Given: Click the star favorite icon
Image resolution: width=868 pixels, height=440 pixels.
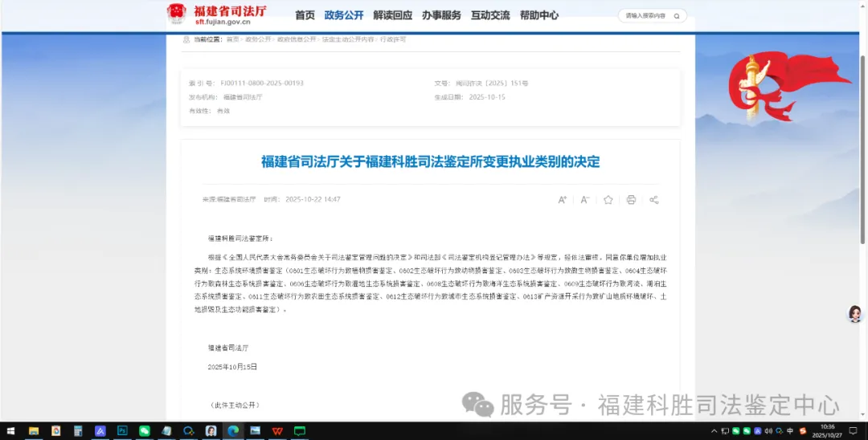Looking at the screenshot, I should (608, 200).
